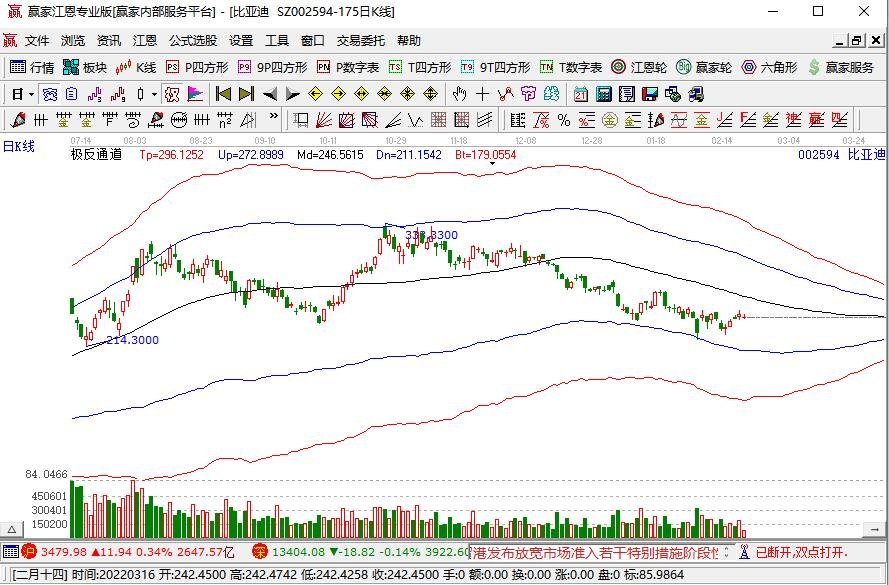Screen dimensions: 889x585
Task: Open the 帮助 menu
Action: 408,40
